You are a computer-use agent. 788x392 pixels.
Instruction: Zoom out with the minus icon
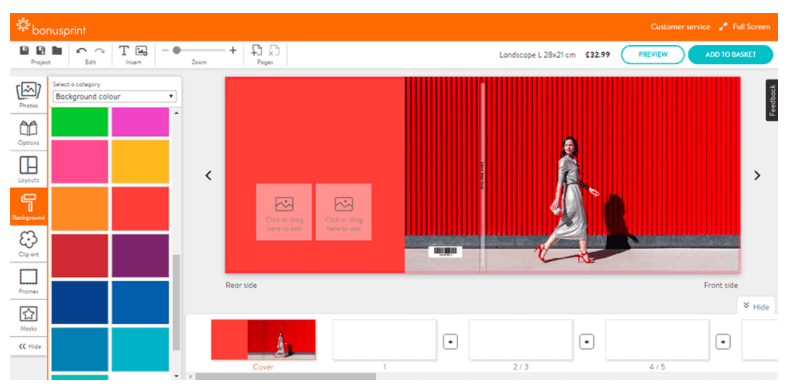pos(165,50)
